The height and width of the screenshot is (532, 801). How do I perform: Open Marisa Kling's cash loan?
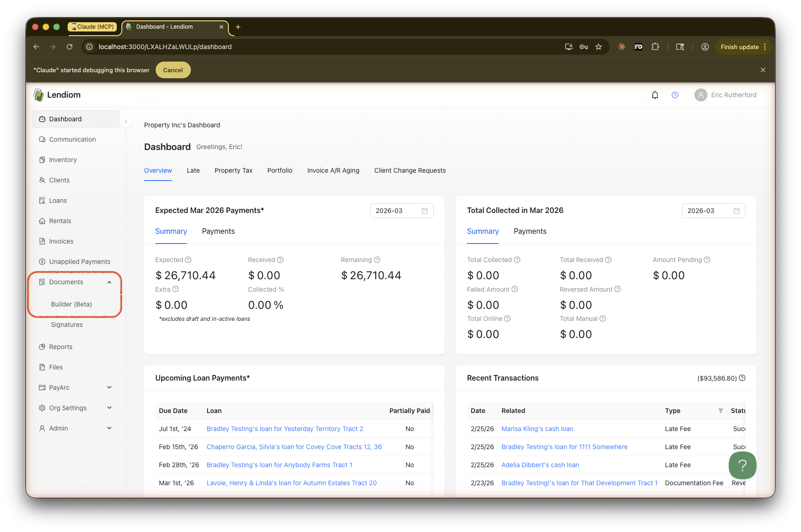(x=537, y=429)
